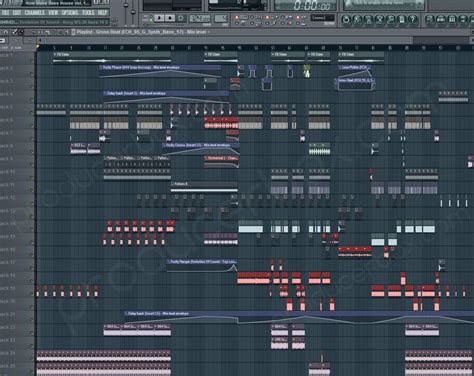Screen dimensions: 474x376
Task: Toggle mute for Track 18
Action: click(x=31, y=281)
